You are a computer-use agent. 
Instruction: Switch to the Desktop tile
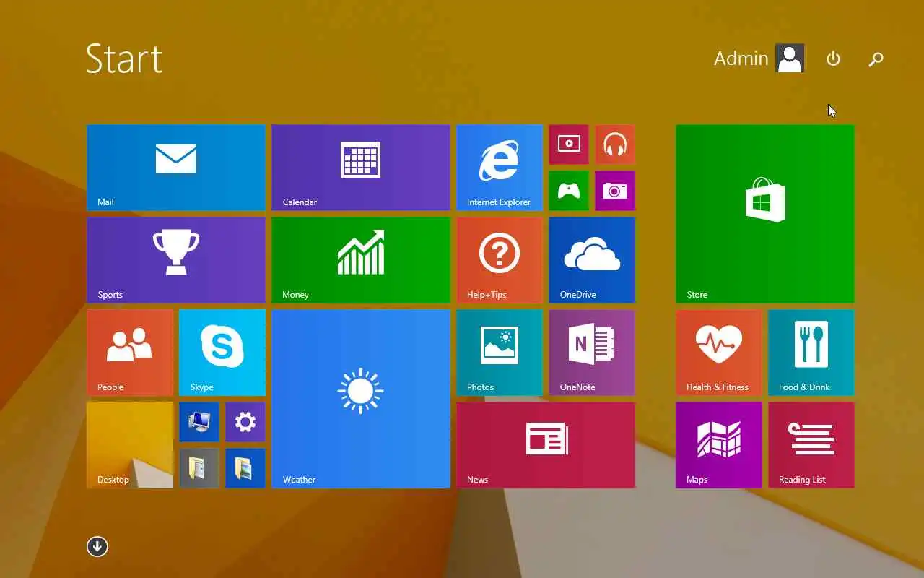130,445
